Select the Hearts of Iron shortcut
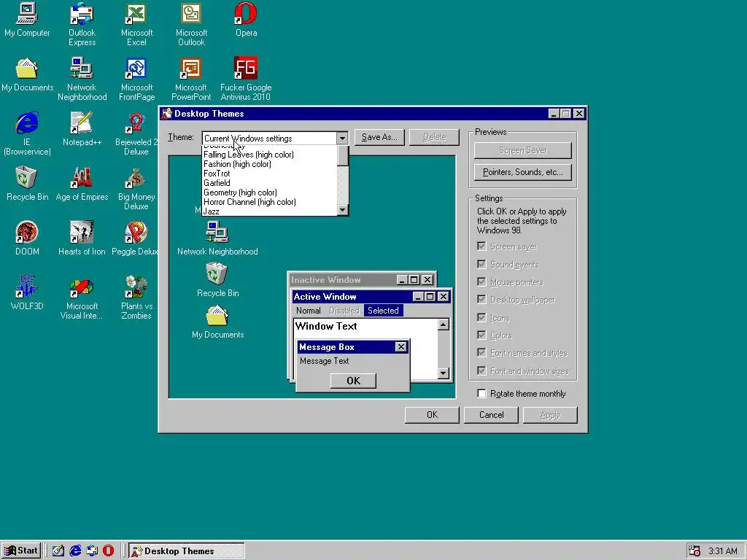The width and height of the screenshot is (747, 560). (82, 238)
